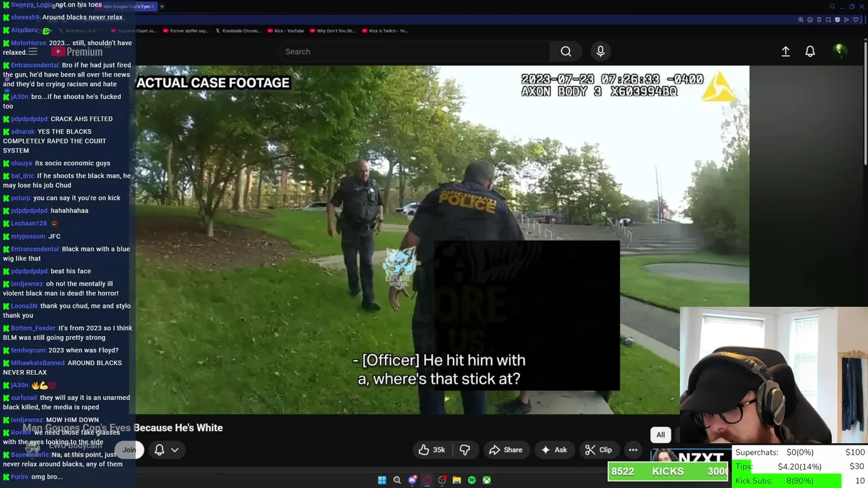Open the Windows Start menu

click(382, 480)
